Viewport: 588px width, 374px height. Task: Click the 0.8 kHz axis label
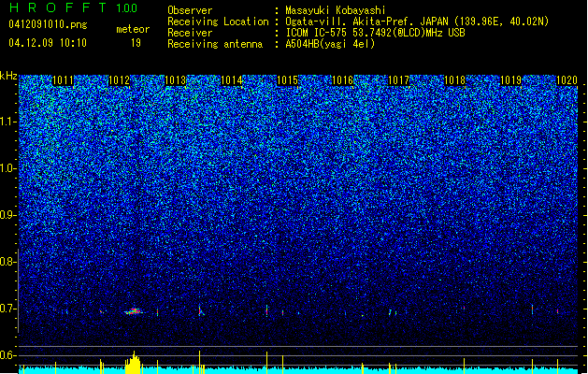pyautogui.click(x=7, y=262)
